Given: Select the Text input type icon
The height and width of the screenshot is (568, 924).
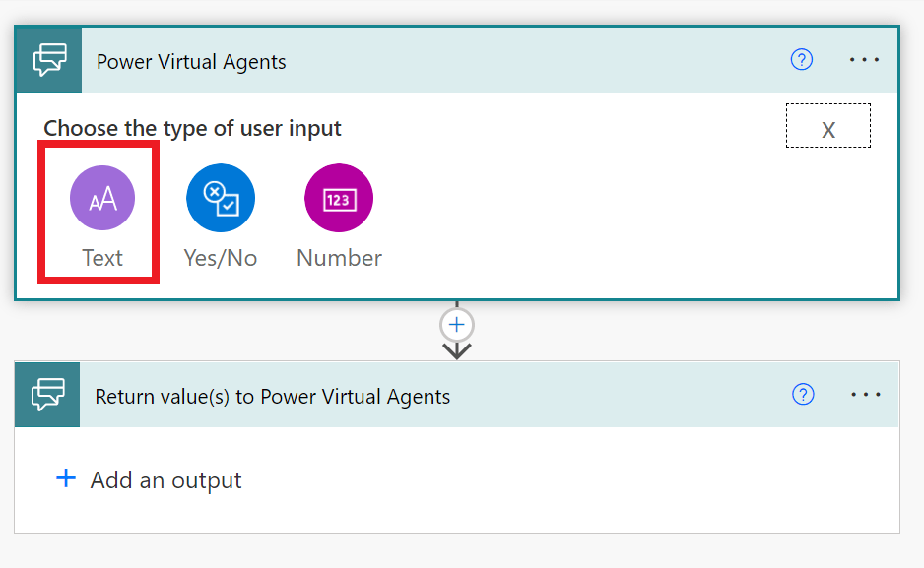Looking at the screenshot, I should tap(101, 198).
